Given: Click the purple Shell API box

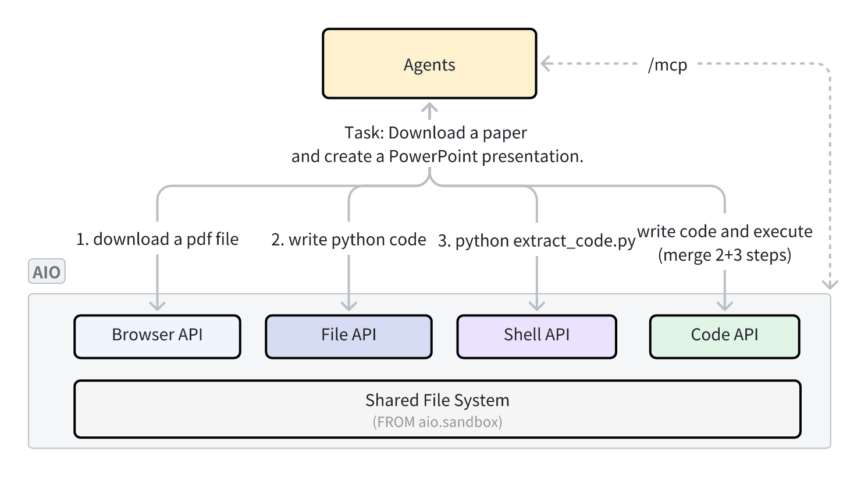Looking at the screenshot, I should [536, 336].
